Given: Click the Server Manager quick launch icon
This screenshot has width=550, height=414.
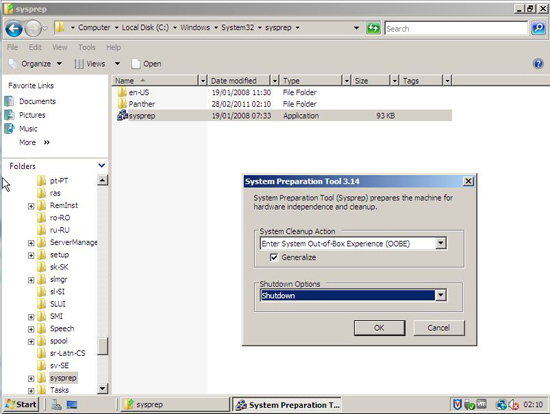Looking at the screenshot, I should [x=56, y=405].
